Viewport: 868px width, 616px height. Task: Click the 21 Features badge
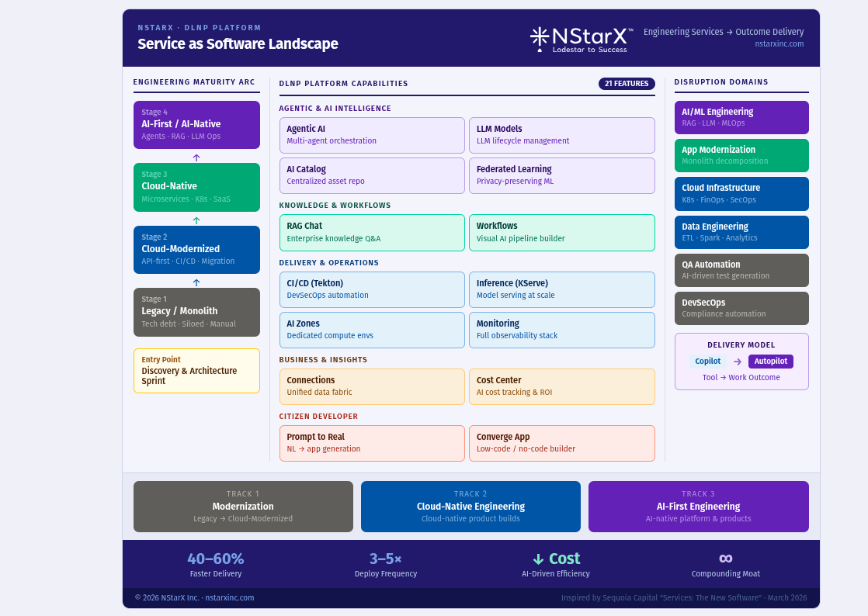point(627,83)
